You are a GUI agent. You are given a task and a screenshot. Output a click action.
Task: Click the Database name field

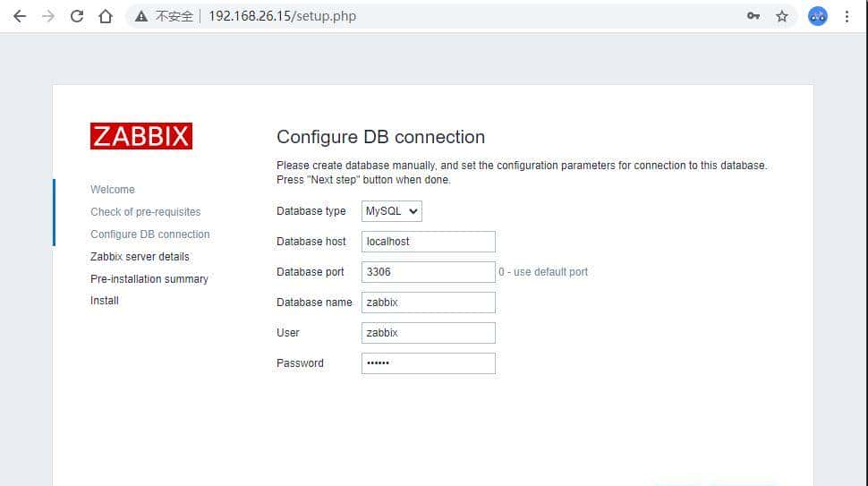point(429,303)
